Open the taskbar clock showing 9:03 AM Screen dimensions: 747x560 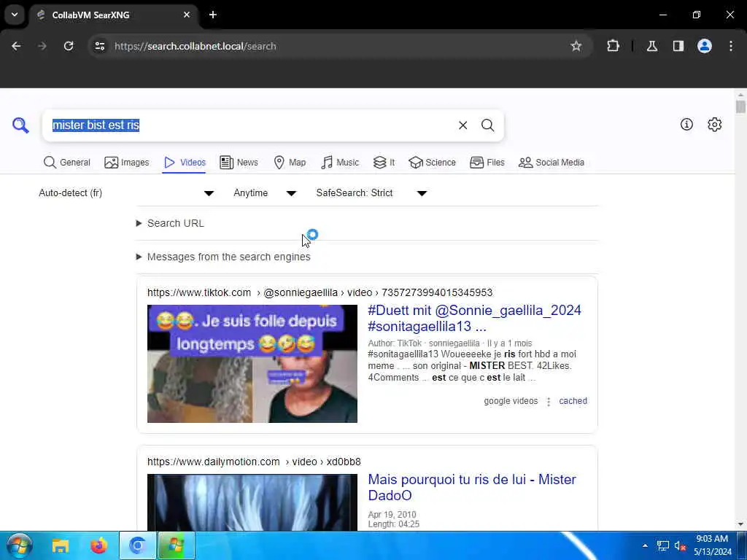[x=712, y=545]
